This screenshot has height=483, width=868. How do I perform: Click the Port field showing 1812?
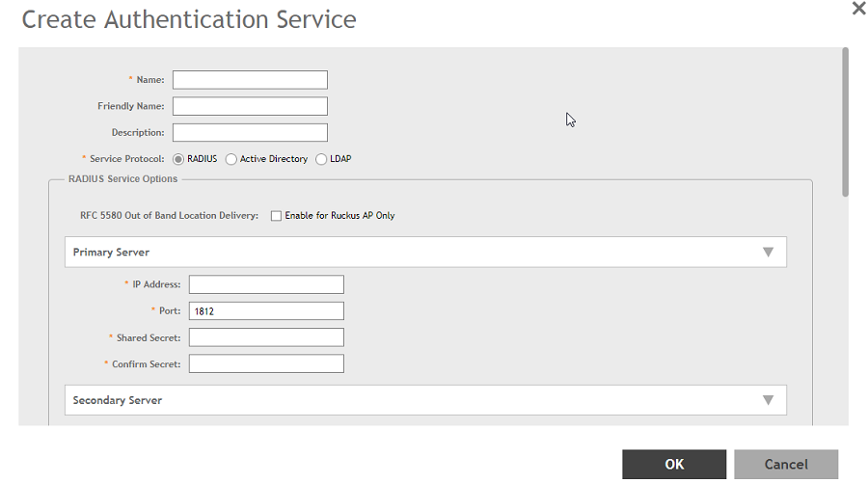pyautogui.click(x=266, y=310)
